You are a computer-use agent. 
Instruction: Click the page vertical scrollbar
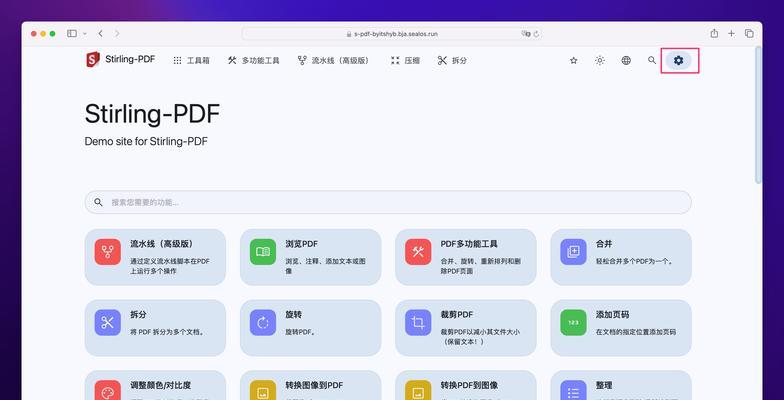[x=758, y=115]
